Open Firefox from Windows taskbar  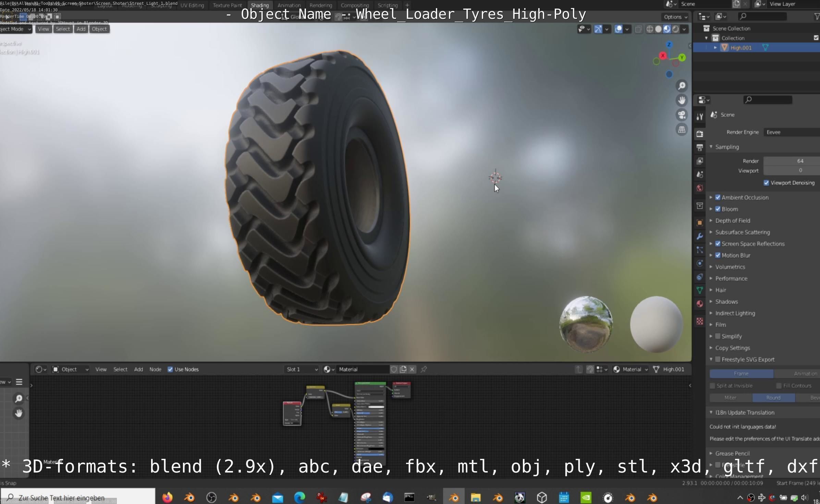[x=168, y=497]
